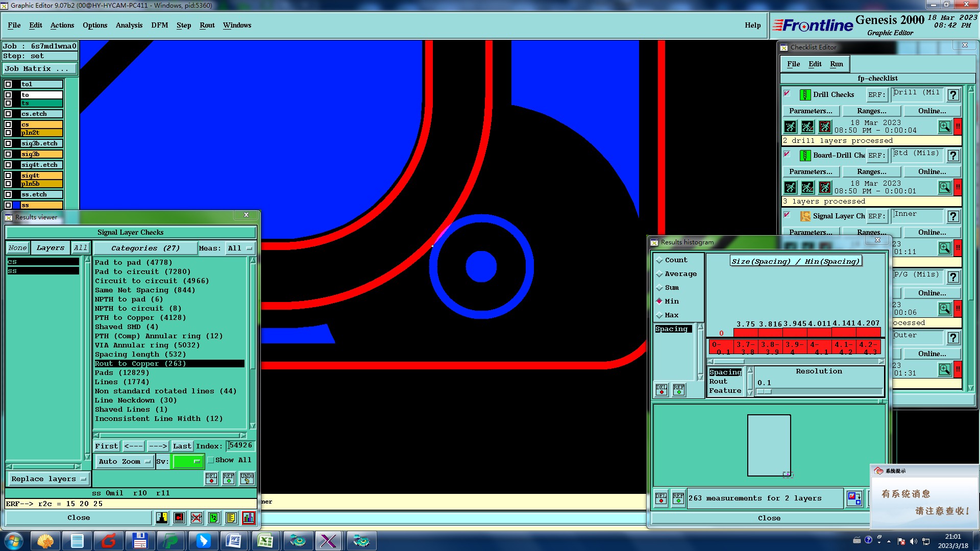Open Word from Windows taskbar
Screen dimensions: 980x551
point(234,541)
